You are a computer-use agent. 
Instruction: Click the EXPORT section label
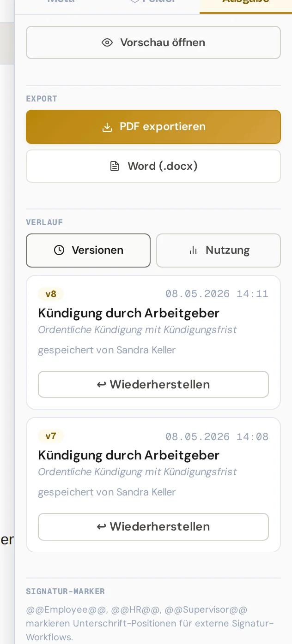point(42,99)
